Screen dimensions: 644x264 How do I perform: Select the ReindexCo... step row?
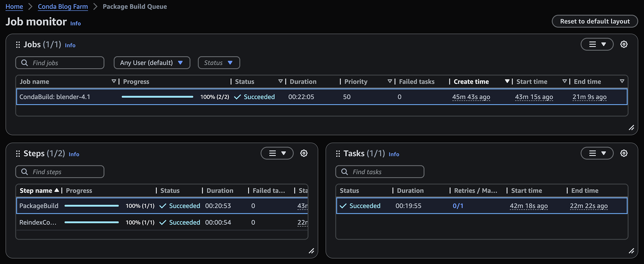38,222
